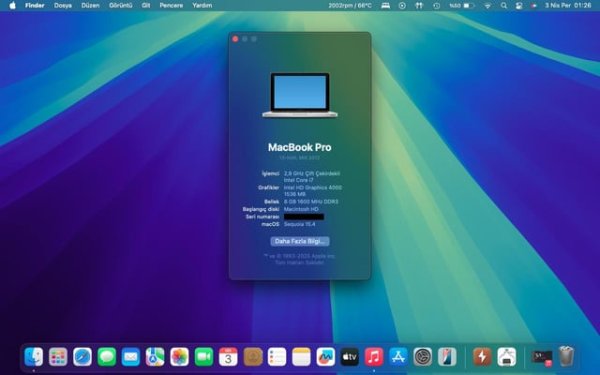Open the App Store in the Dock
The image size is (600, 375).
coord(398,357)
